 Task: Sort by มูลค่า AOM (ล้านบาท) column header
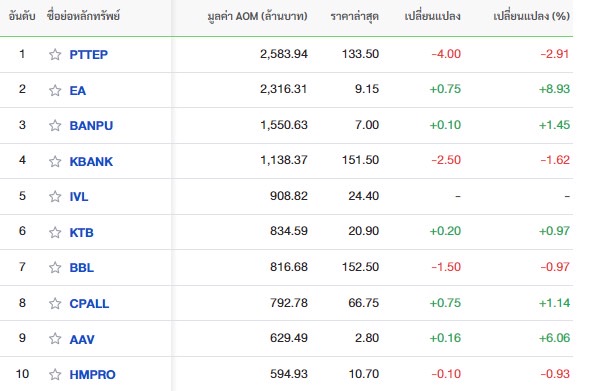click(x=257, y=16)
